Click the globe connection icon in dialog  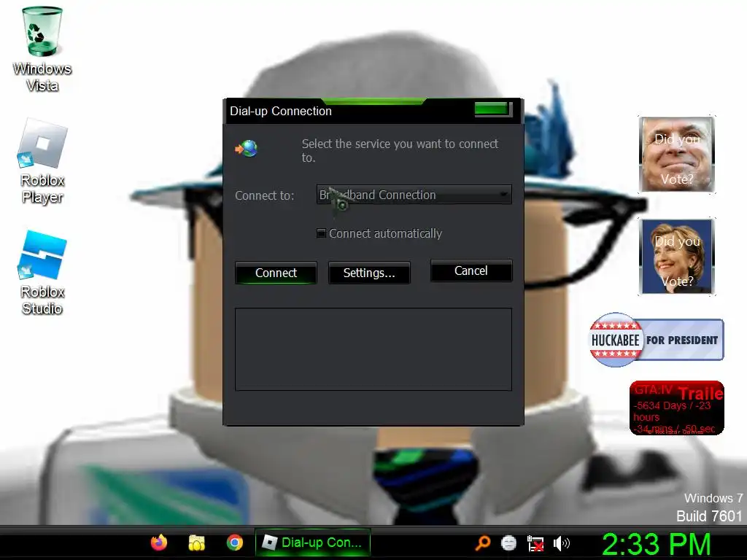pyautogui.click(x=247, y=149)
